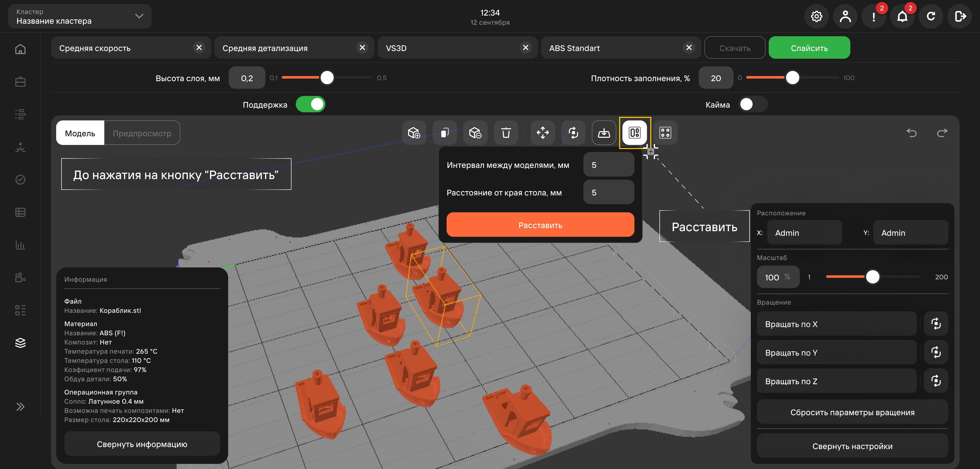Open notifications bell icon
980x469 pixels.
(902, 16)
